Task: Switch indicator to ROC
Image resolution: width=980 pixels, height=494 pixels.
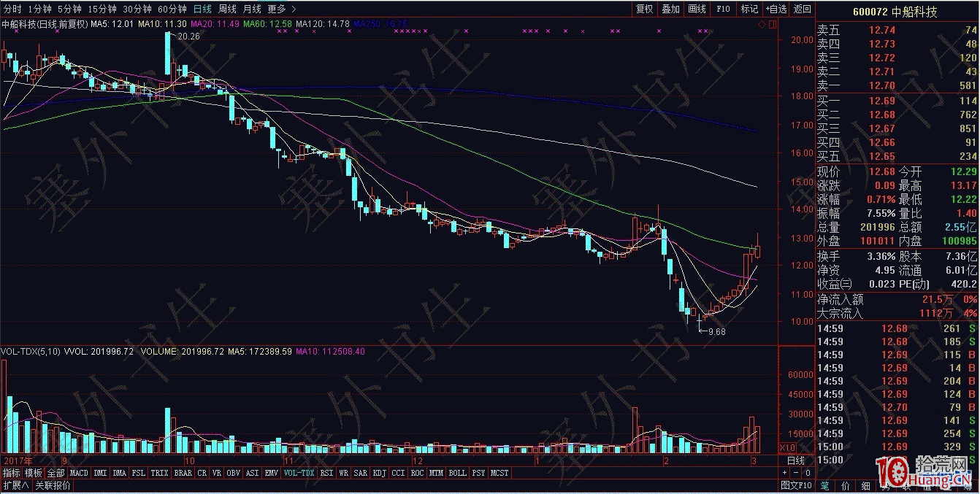Action: pos(418,473)
